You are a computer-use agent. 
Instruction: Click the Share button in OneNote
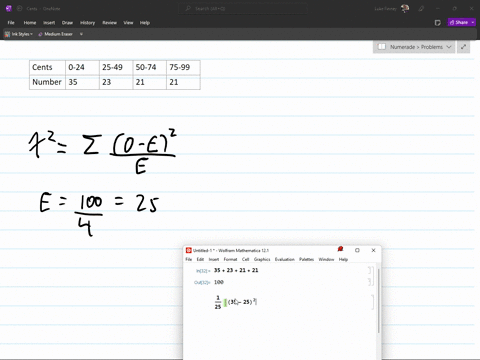(459, 22)
